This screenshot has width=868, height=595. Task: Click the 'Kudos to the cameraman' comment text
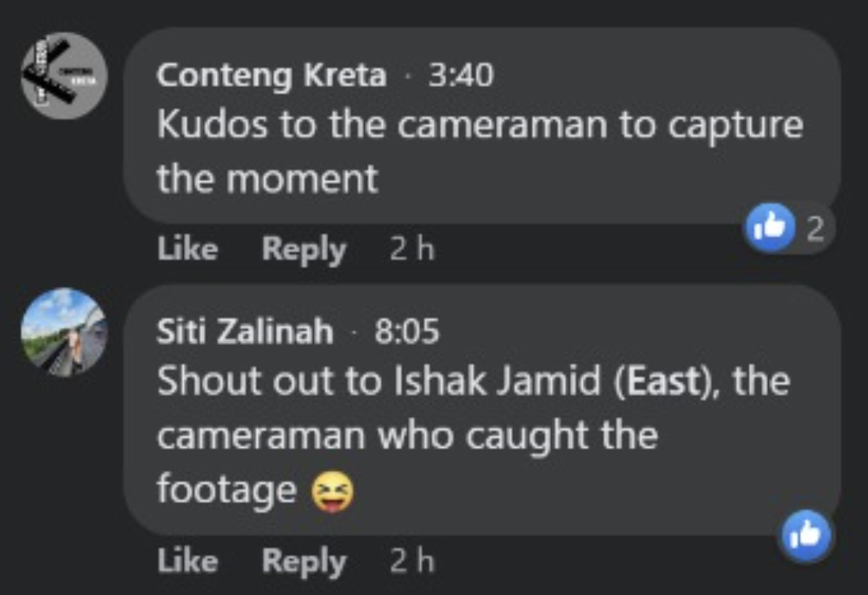480,126
